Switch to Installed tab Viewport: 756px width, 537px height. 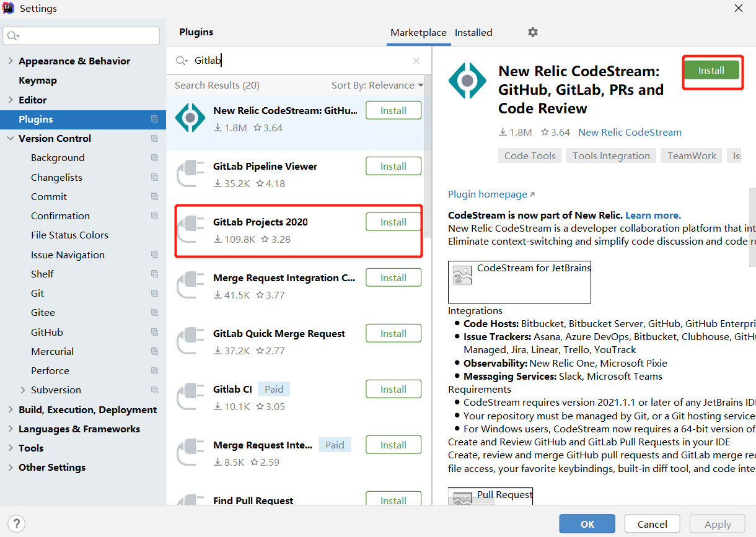(473, 32)
